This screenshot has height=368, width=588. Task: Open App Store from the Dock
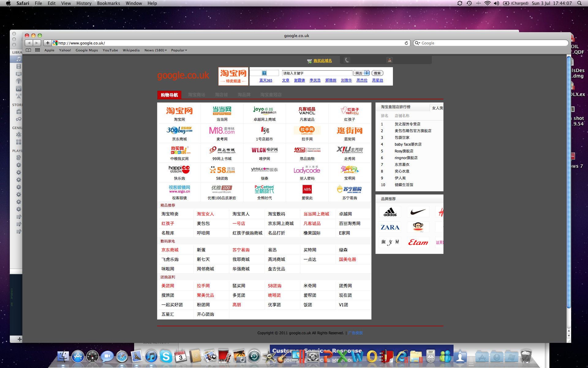tap(78, 356)
